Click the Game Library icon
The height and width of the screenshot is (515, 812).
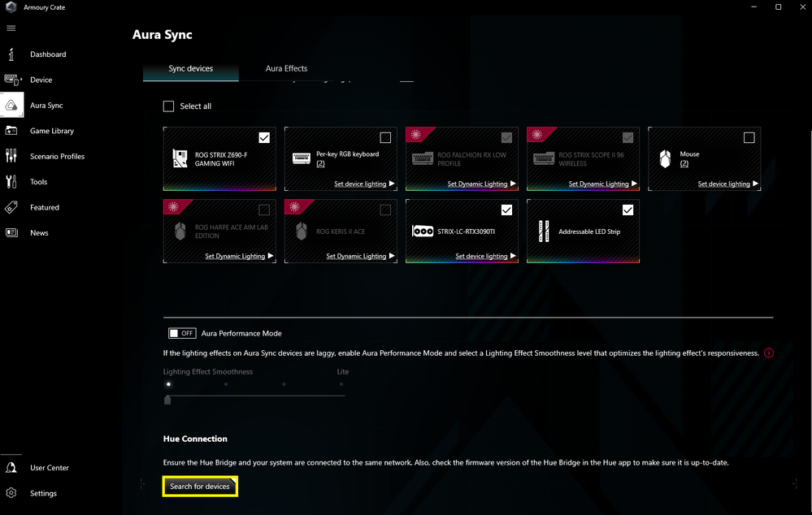(x=11, y=131)
